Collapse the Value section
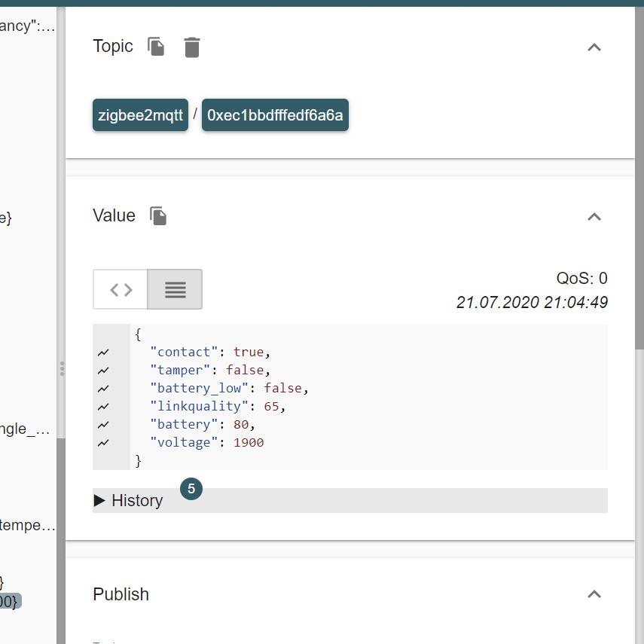 (594, 217)
